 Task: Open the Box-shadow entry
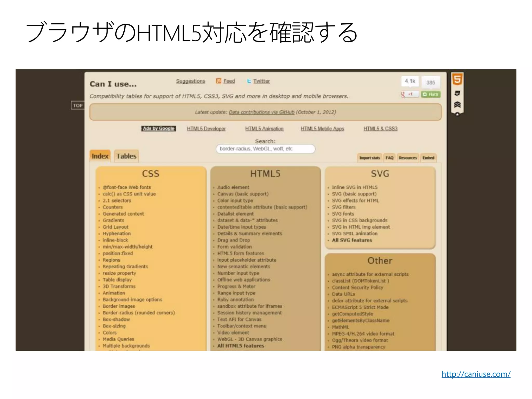116,319
